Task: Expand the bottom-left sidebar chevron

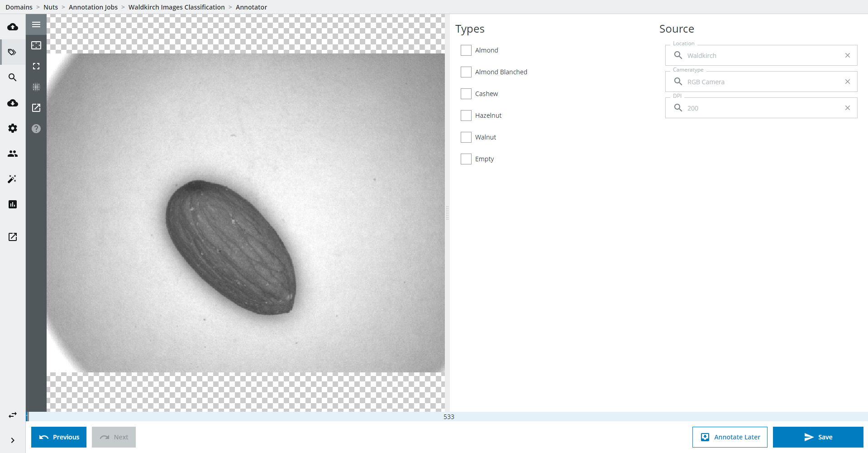Action: tap(12, 440)
